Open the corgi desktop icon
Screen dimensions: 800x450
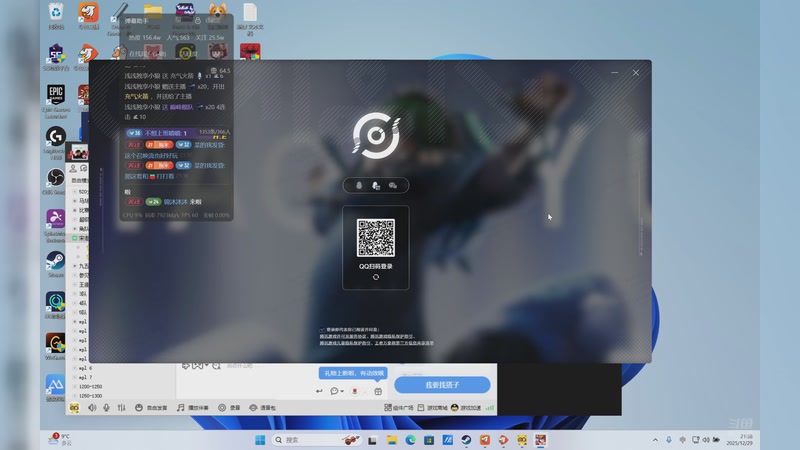(x=218, y=16)
